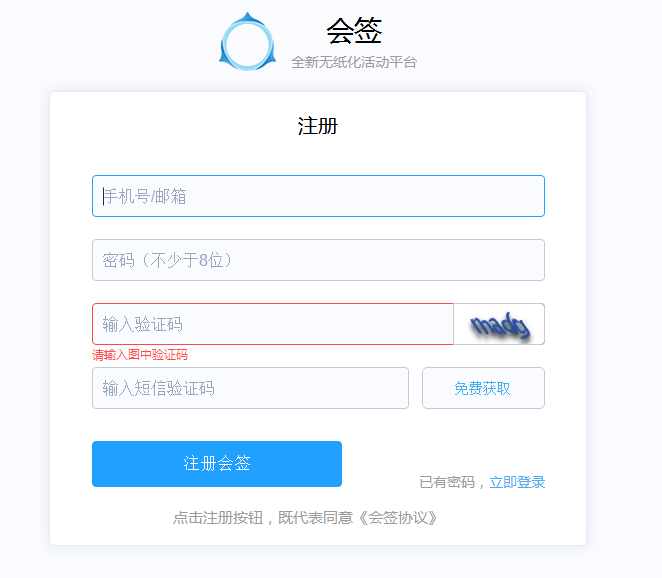The height and width of the screenshot is (578, 662).
Task: Click the 会签 circular logo icon
Action: pyautogui.click(x=246, y=42)
